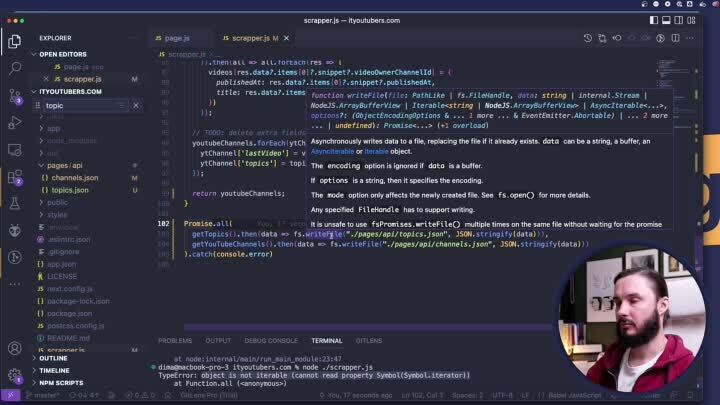The width and height of the screenshot is (720, 405).
Task: Click the master branch in status bar
Action: (43, 395)
